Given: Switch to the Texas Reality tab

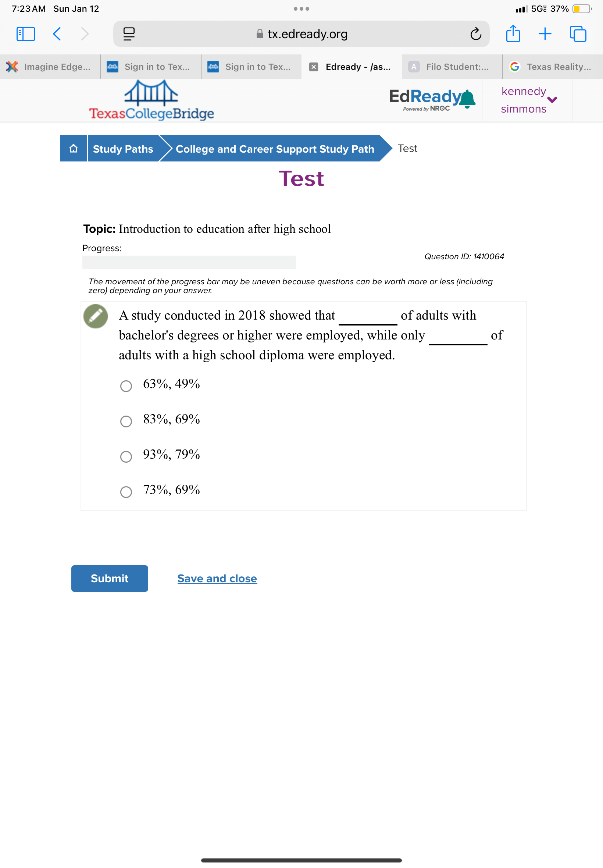Looking at the screenshot, I should pyautogui.click(x=552, y=67).
